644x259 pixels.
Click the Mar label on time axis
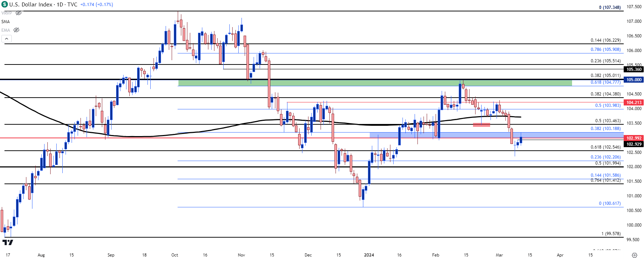click(499, 255)
